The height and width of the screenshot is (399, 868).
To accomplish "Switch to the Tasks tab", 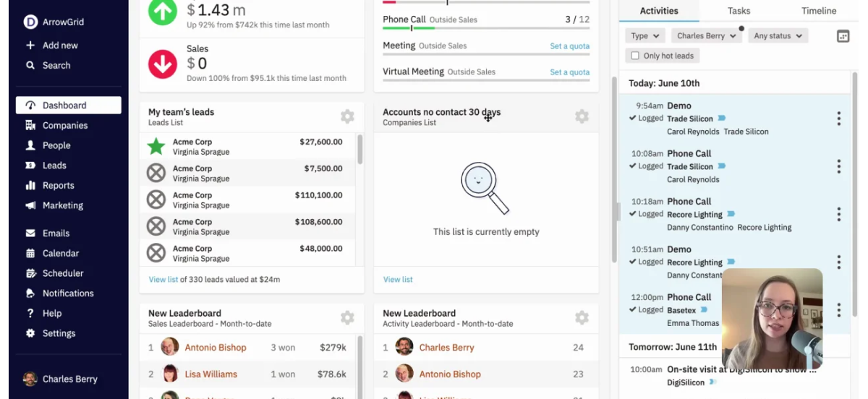I will click(739, 11).
